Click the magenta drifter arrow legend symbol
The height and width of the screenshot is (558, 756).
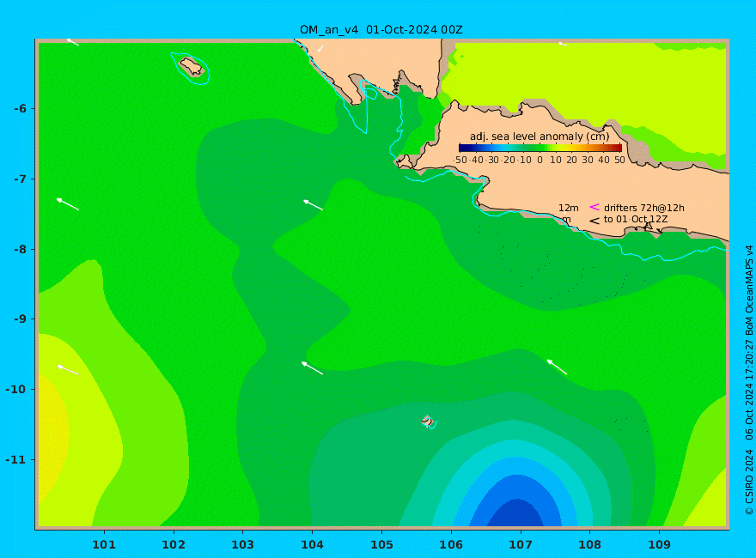pos(594,207)
